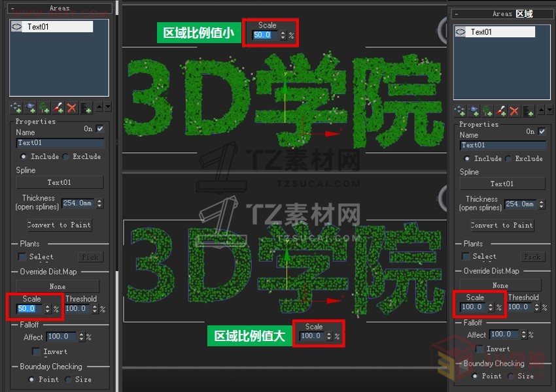Toggle the On checkbox in left panel
The image size is (556, 392).
click(x=100, y=129)
